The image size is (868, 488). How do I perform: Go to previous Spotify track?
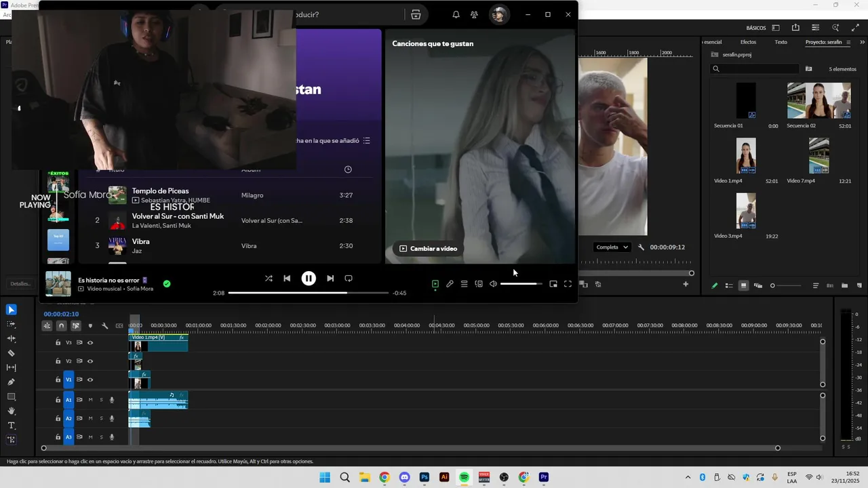point(287,279)
